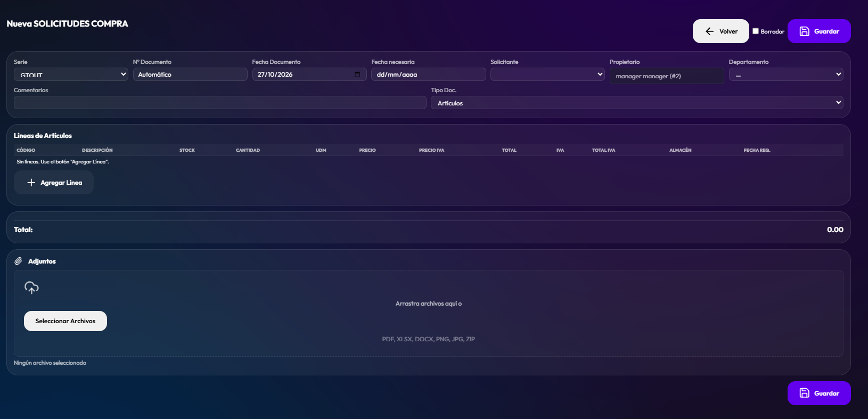This screenshot has height=419, width=868.
Task: Save with the top Guardar button
Action: (819, 31)
